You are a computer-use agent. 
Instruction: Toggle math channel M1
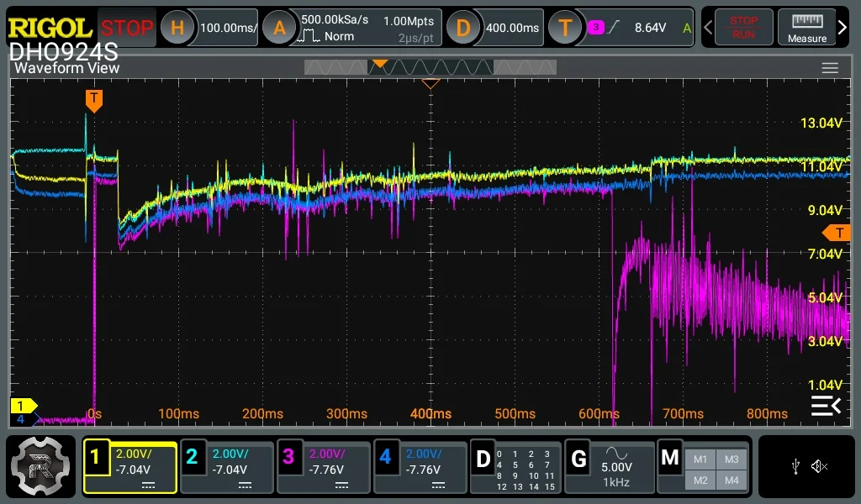click(700, 459)
